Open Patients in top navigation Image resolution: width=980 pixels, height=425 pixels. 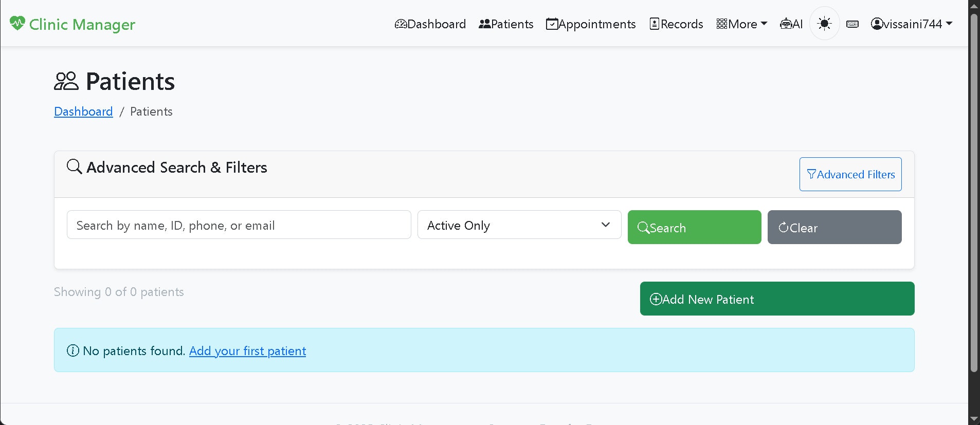click(506, 24)
